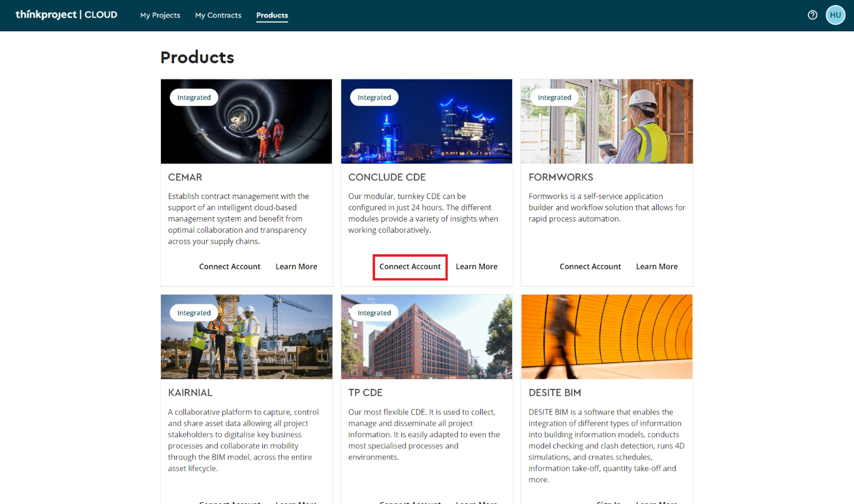This screenshot has width=854, height=504.
Task: Click the thinkproject CLOUD logo
Action: coord(66,14)
